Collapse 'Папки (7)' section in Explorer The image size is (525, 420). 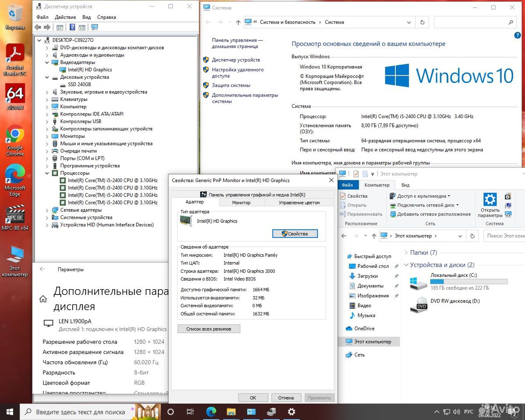pos(406,252)
